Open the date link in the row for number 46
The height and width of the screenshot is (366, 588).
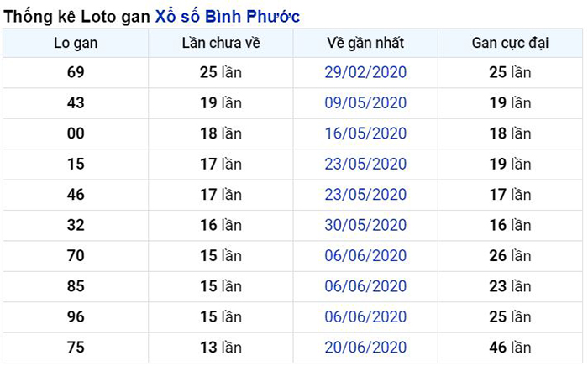365,195
